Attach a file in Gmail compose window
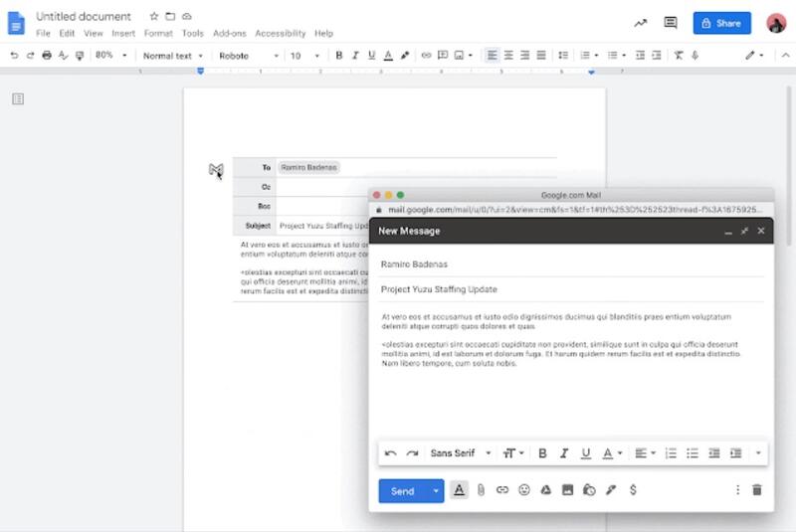The image size is (796, 532). pyautogui.click(x=481, y=490)
